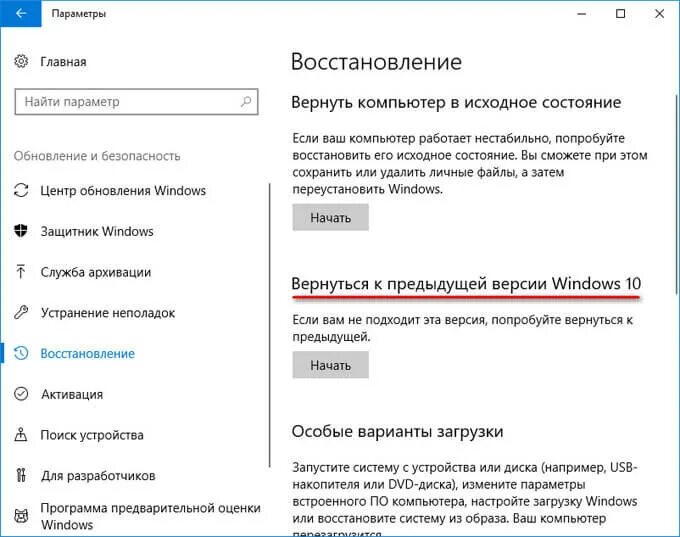Click Начать under previous Windows 10 version

click(330, 365)
